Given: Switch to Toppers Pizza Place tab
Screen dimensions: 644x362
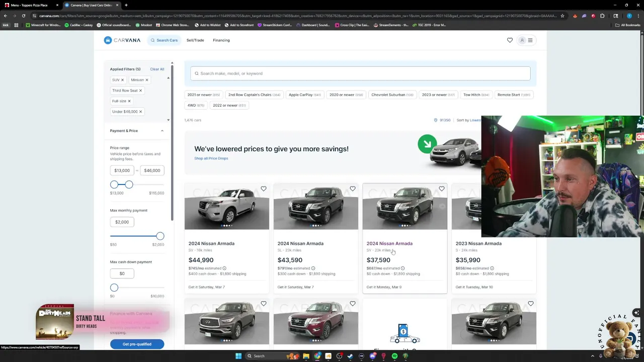Looking at the screenshot, I should [x=30, y=5].
